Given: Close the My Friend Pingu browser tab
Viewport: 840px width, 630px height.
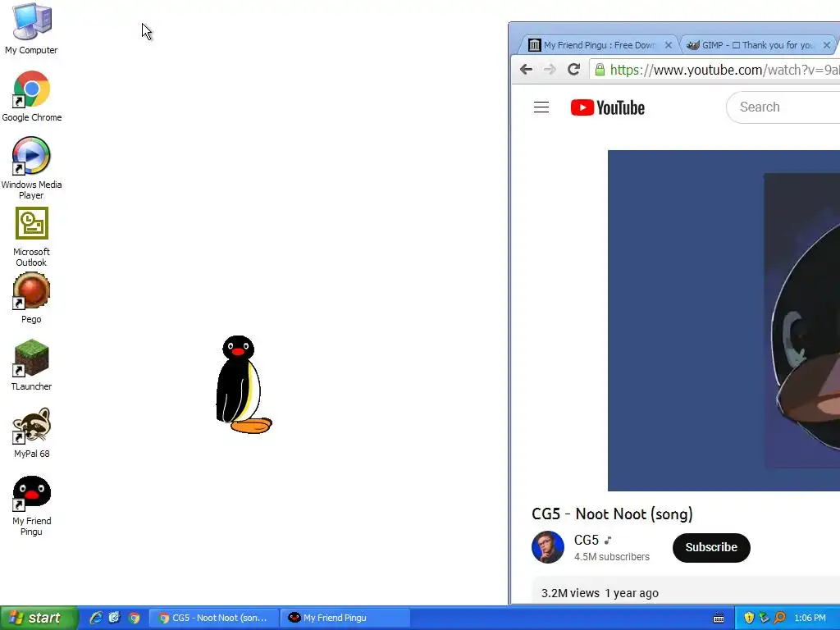Looking at the screenshot, I should tap(668, 45).
